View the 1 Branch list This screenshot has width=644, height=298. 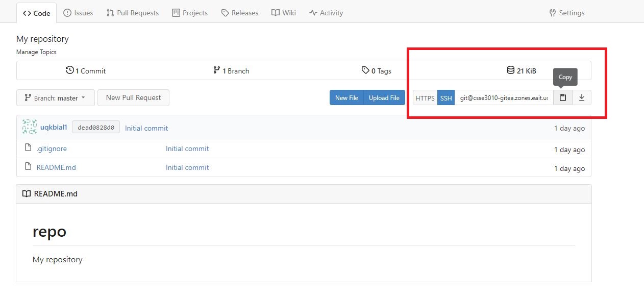pyautogui.click(x=231, y=70)
